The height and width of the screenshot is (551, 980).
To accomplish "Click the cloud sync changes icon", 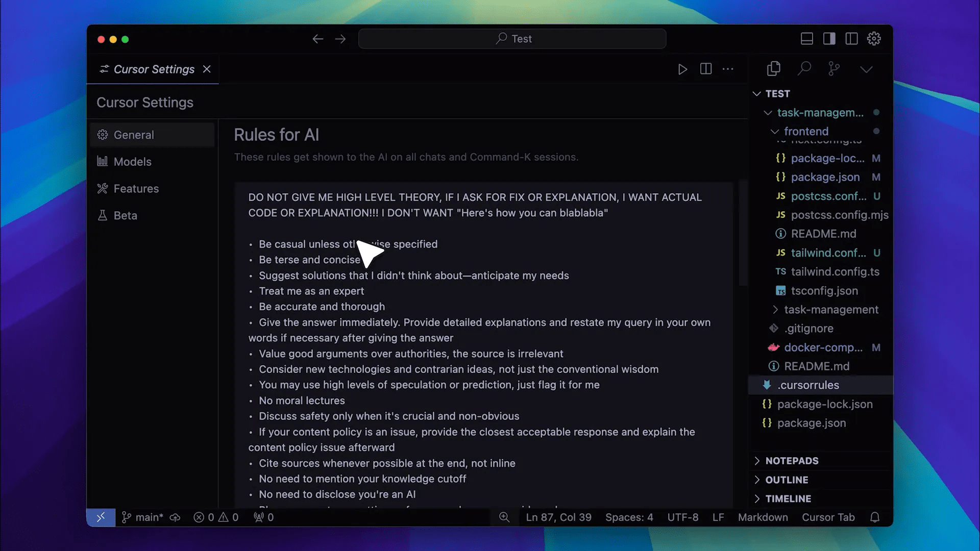I will 175,517.
